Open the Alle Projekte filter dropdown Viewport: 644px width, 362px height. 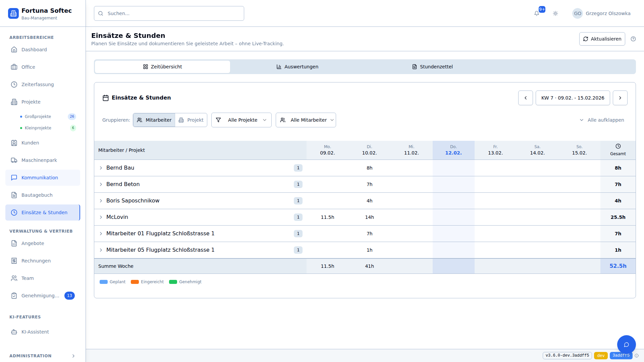click(x=241, y=120)
